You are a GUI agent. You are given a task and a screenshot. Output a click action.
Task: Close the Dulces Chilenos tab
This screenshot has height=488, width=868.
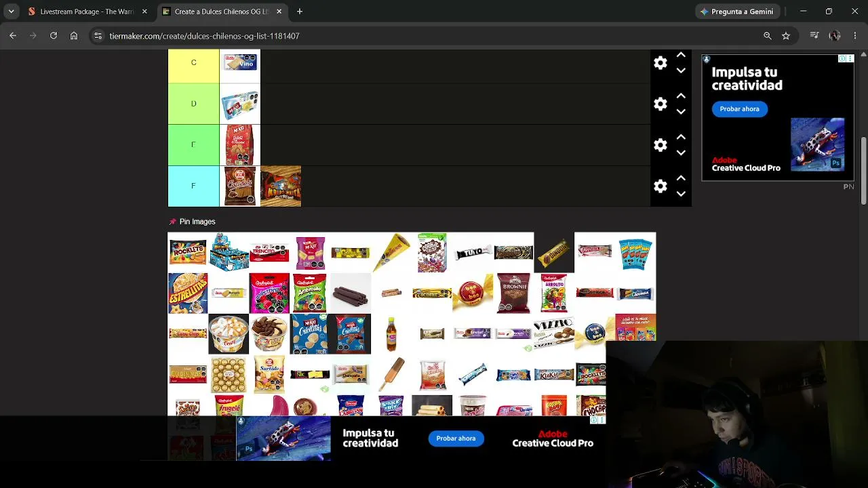[x=279, y=12]
